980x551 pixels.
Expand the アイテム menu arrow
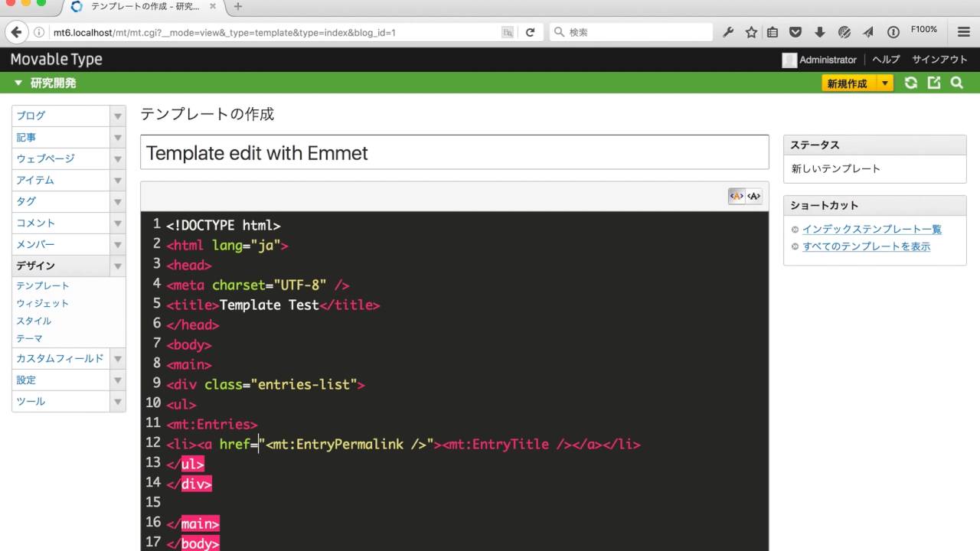coord(118,181)
